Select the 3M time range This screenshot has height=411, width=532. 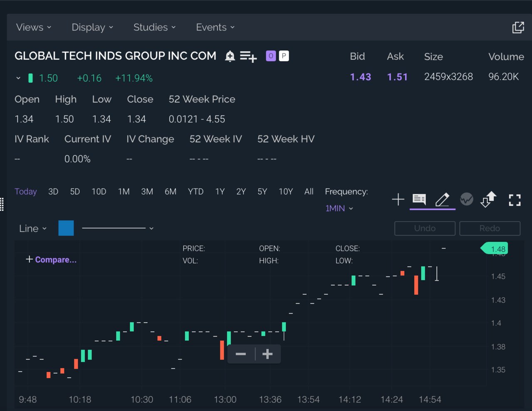[147, 192]
